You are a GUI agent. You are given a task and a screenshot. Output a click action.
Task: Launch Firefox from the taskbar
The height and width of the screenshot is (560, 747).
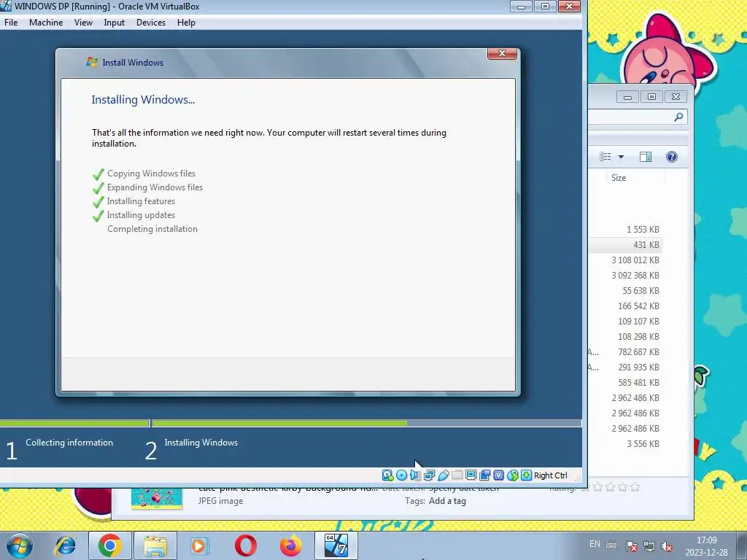click(x=290, y=545)
